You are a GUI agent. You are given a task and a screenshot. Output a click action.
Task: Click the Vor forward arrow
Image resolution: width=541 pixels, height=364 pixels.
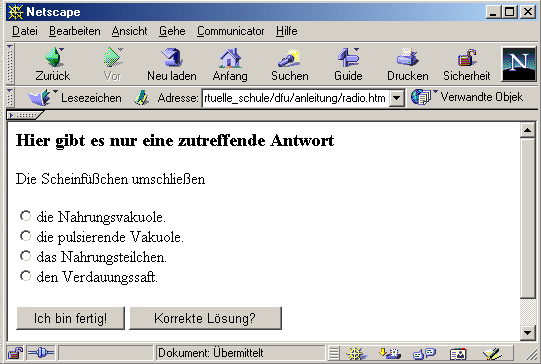[112, 65]
